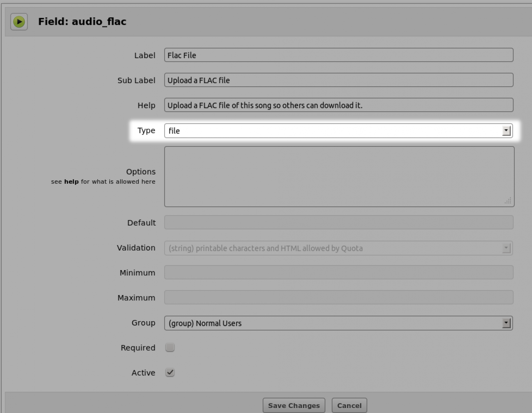Uncheck the Active checkbox
The image size is (532, 413).
pyautogui.click(x=170, y=372)
